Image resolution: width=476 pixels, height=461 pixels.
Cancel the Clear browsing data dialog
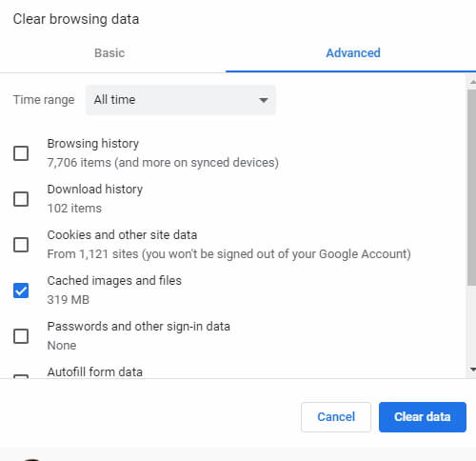pyautogui.click(x=336, y=417)
